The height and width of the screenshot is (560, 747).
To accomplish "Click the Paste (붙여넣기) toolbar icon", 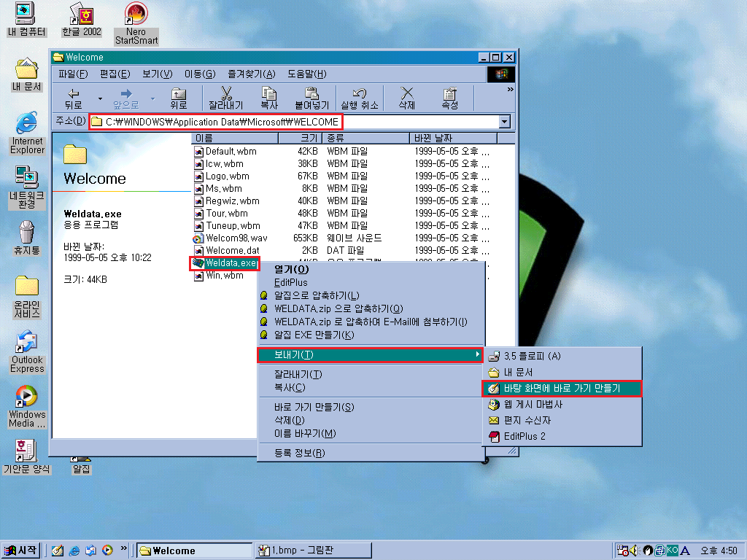I will (x=312, y=98).
